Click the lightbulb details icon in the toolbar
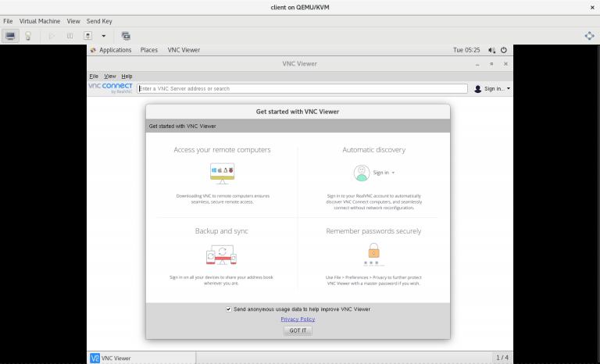Image resolution: width=600 pixels, height=364 pixels. pos(28,36)
